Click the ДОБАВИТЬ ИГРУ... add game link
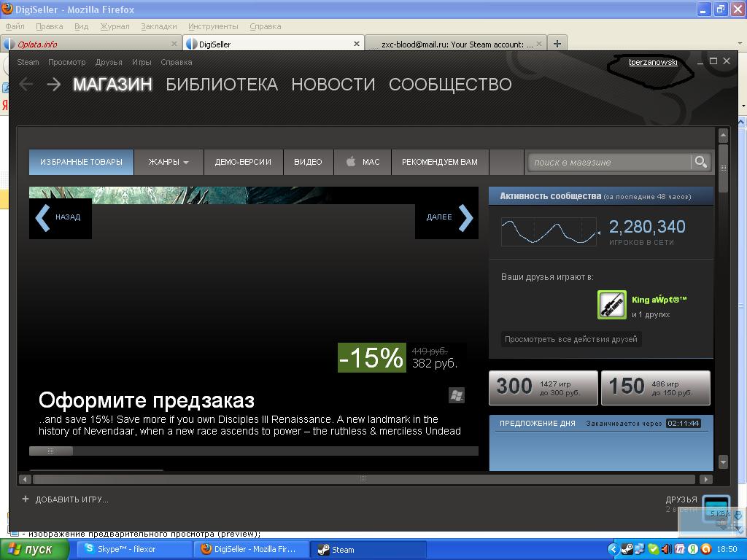747x560 pixels. click(x=72, y=499)
